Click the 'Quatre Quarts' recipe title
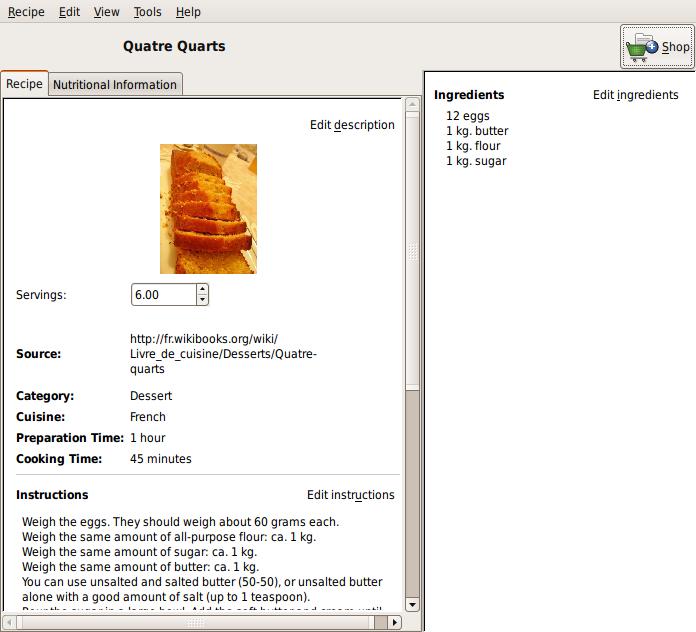Image resolution: width=696 pixels, height=632 pixels. coord(174,46)
